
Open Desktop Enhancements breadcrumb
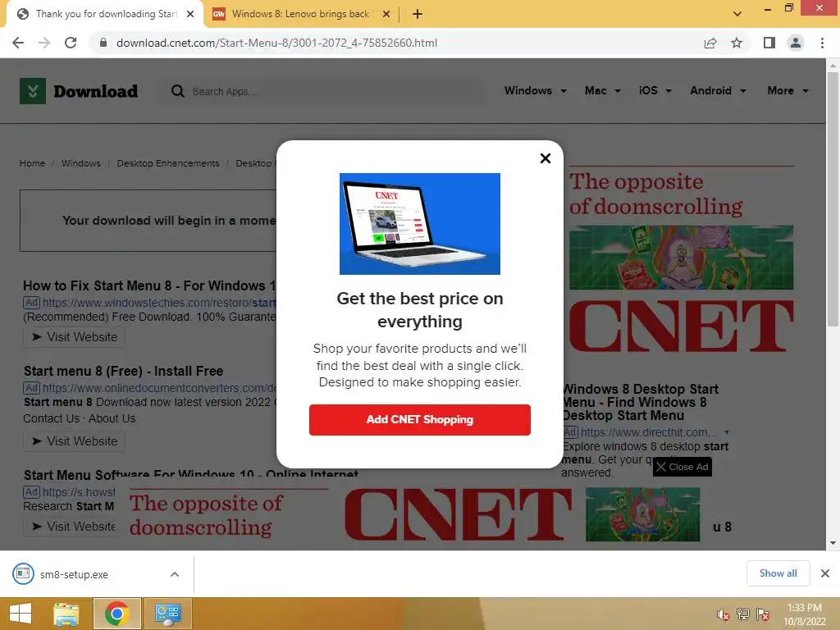tap(167, 163)
